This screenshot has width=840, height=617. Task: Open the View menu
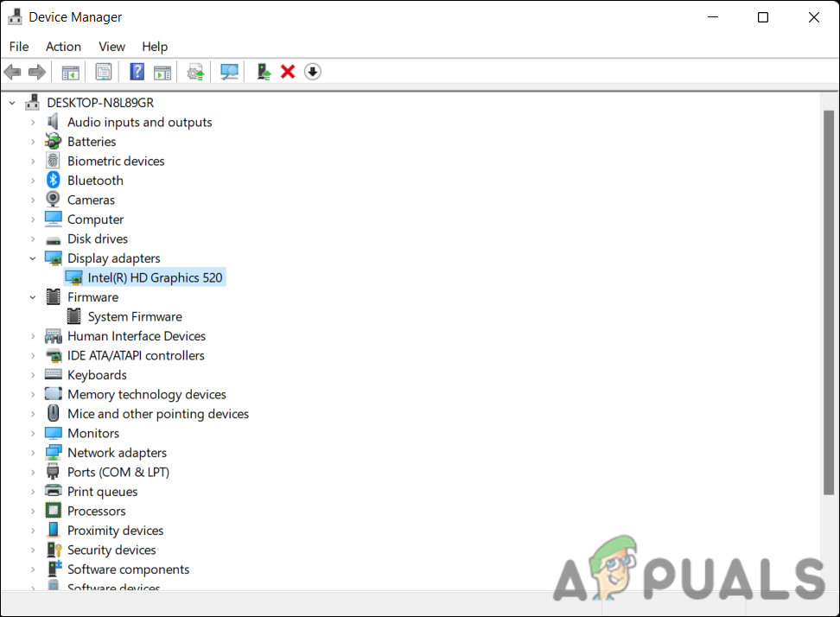(x=112, y=47)
